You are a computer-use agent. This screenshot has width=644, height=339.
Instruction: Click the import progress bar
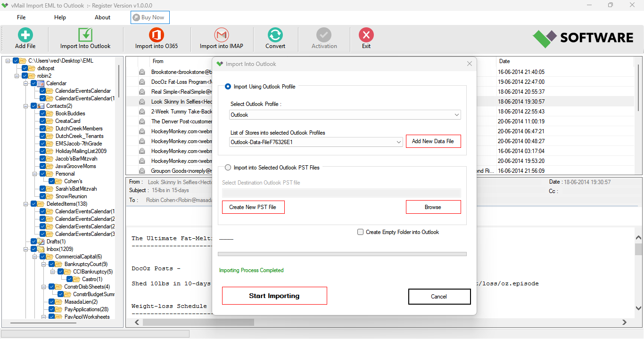tap(342, 254)
